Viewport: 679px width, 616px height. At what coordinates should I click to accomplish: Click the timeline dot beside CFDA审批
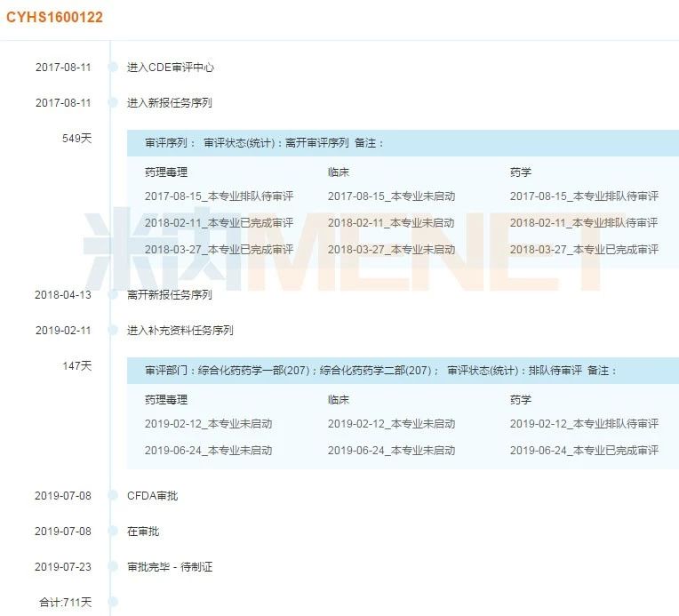click(113, 496)
